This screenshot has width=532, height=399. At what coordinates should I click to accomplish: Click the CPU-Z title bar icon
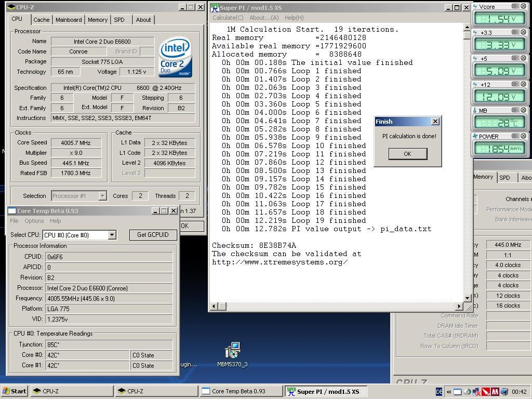pos(11,7)
